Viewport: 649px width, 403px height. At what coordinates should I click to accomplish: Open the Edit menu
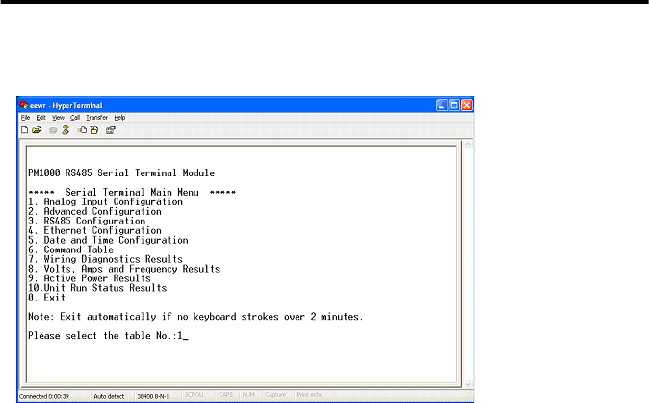click(41, 118)
